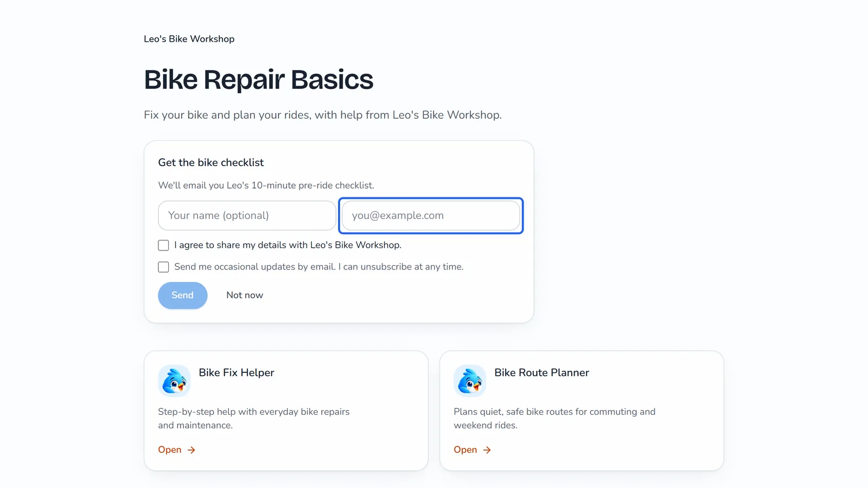Focus the Your name optional field
The width and height of the screenshot is (868, 488).
point(247,216)
